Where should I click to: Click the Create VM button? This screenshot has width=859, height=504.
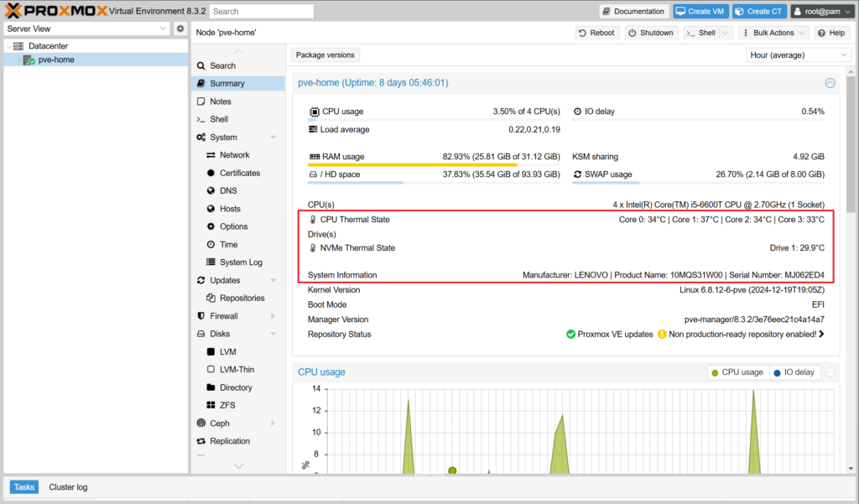pos(700,11)
